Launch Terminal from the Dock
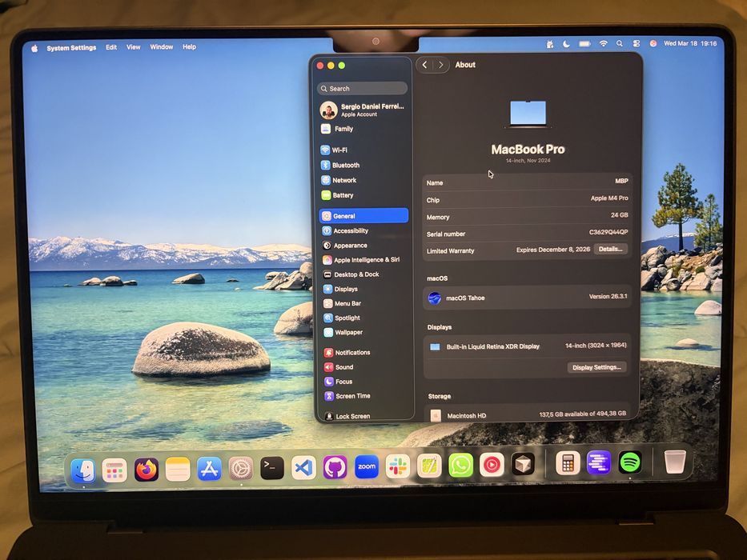 coord(272,468)
